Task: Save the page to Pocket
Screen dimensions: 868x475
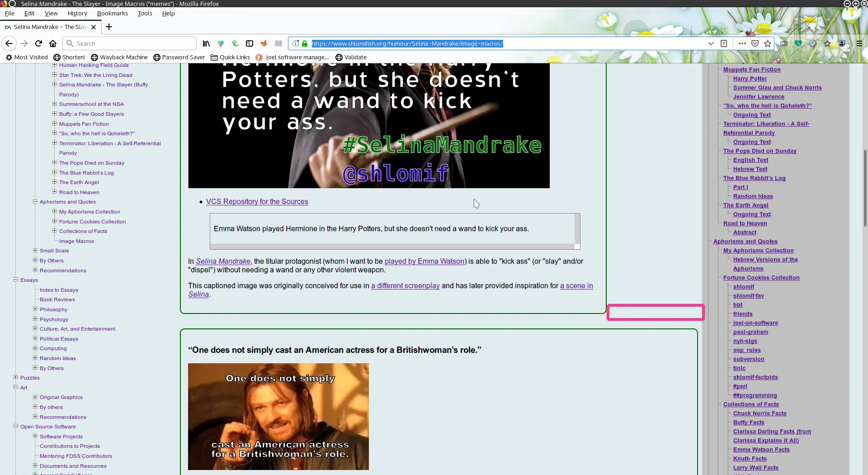Action: pos(755,43)
